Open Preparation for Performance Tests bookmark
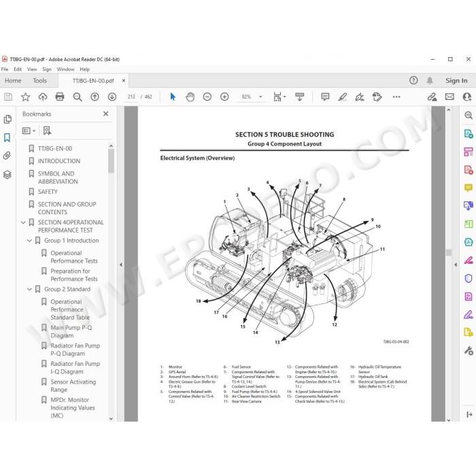This screenshot has width=476, height=476. [74, 275]
